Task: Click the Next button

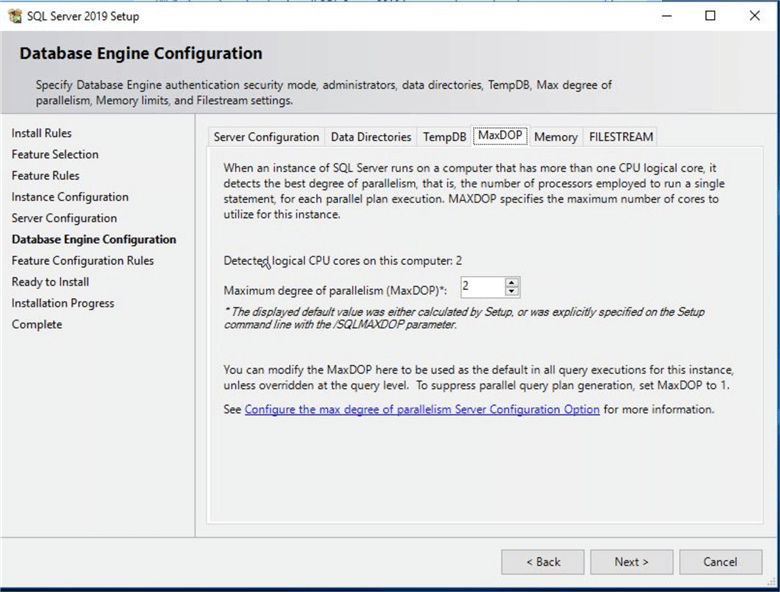Action: click(x=631, y=562)
